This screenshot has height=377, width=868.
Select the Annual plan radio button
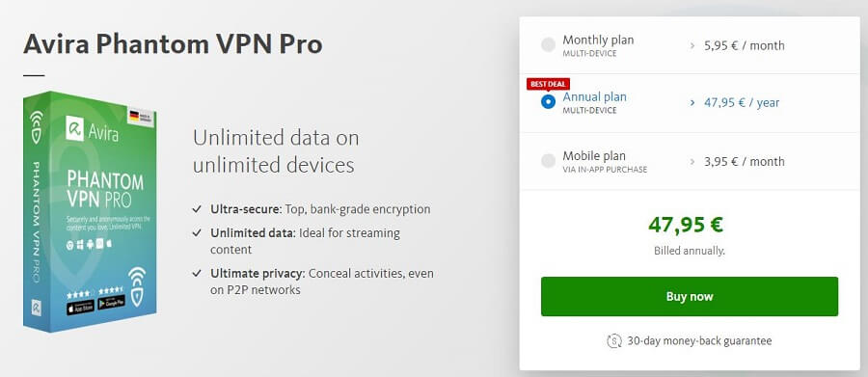coord(548,102)
